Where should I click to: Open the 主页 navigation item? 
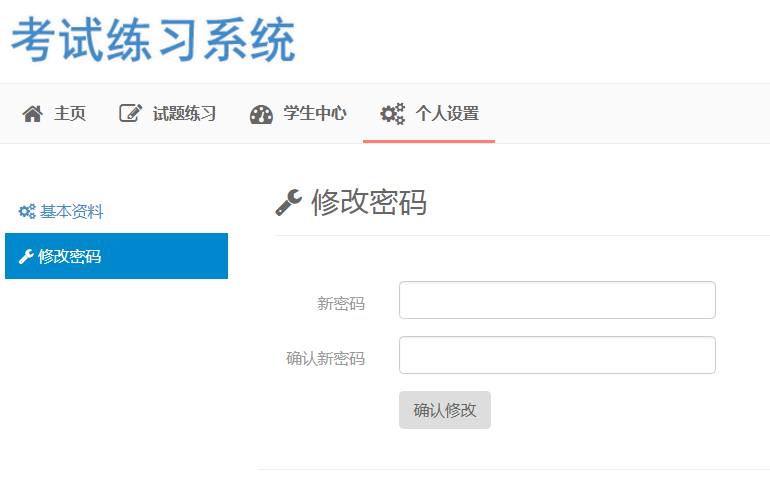pyautogui.click(x=54, y=113)
